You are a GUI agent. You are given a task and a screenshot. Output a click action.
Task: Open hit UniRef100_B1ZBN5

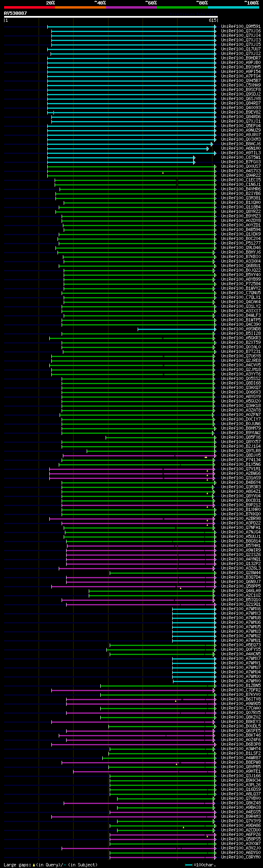click(241, 685)
